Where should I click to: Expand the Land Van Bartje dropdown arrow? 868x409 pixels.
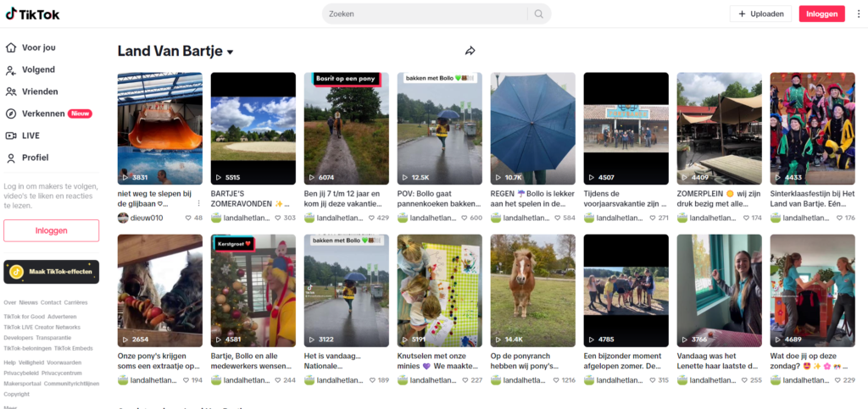point(231,52)
